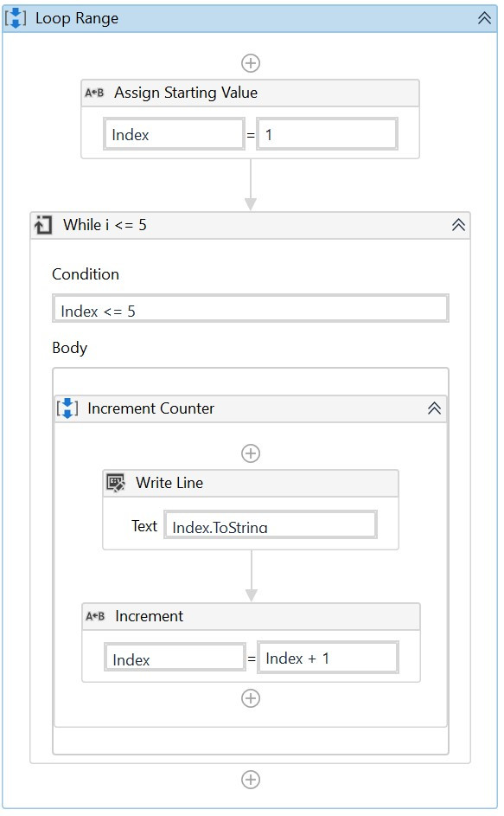
Task: Select the Assign Starting Value title
Action: (186, 93)
